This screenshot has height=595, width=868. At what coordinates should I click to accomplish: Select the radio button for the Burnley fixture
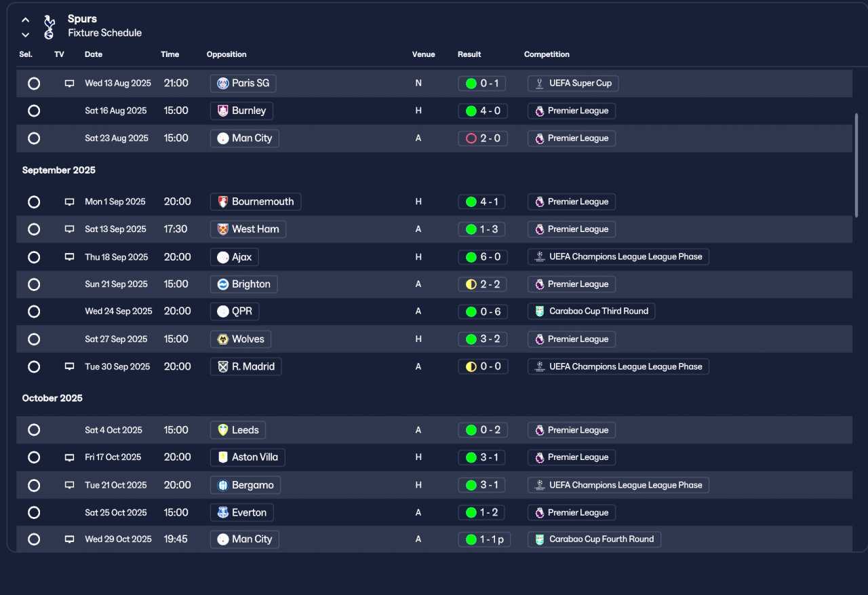pos(34,111)
